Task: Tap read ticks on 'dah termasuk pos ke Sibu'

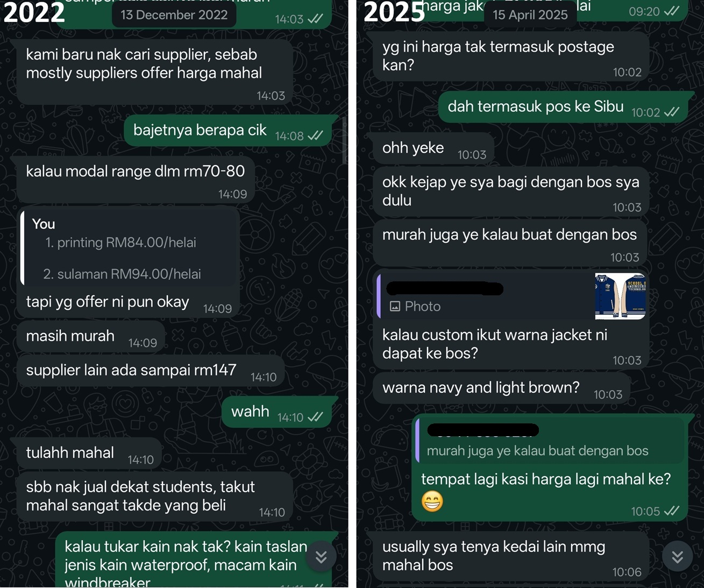Action: (672, 112)
